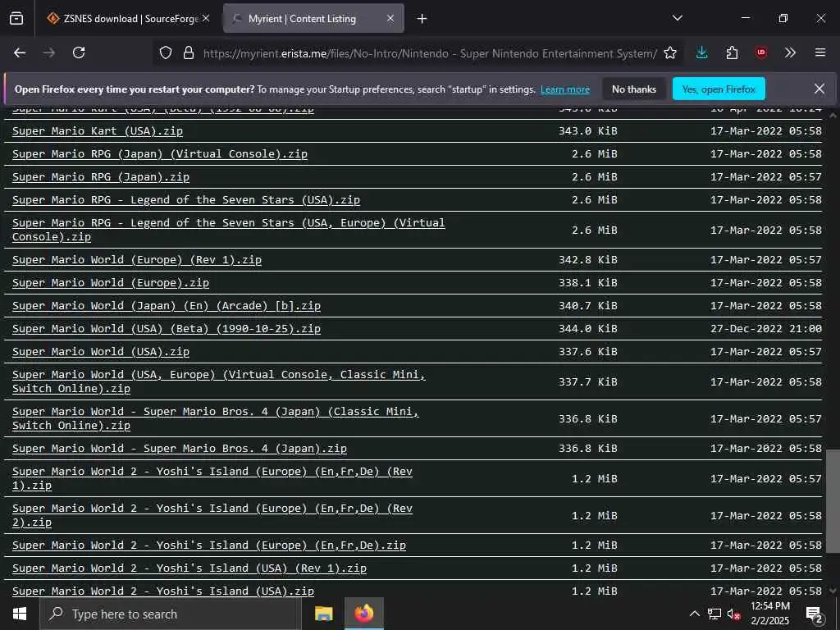This screenshot has width=840, height=630.
Task: Click the 343.0 KiB size cell
Action: (587, 130)
